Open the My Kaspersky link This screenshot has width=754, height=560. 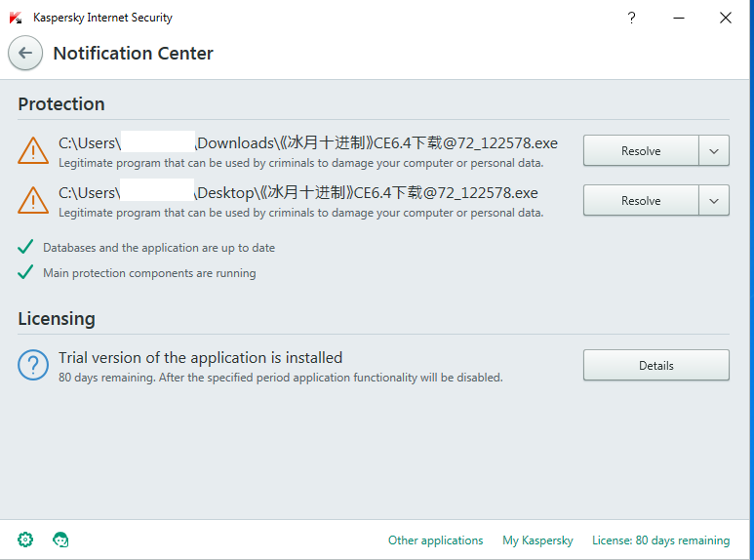click(537, 540)
